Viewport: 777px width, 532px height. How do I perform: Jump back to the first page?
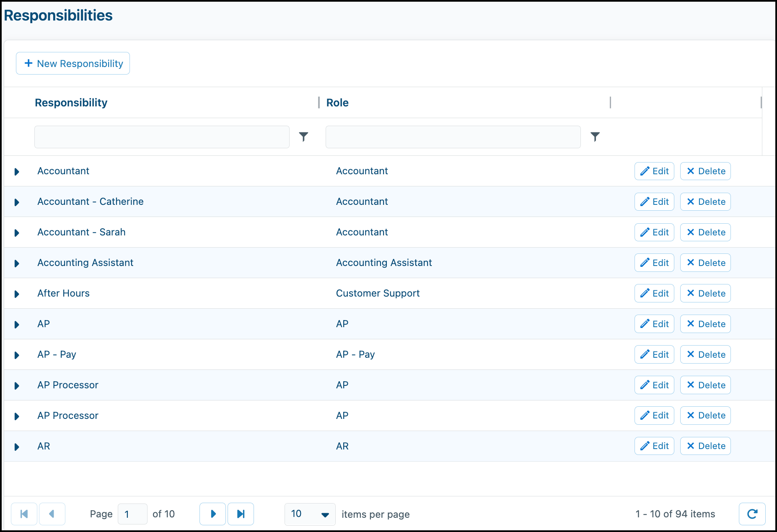click(x=24, y=514)
